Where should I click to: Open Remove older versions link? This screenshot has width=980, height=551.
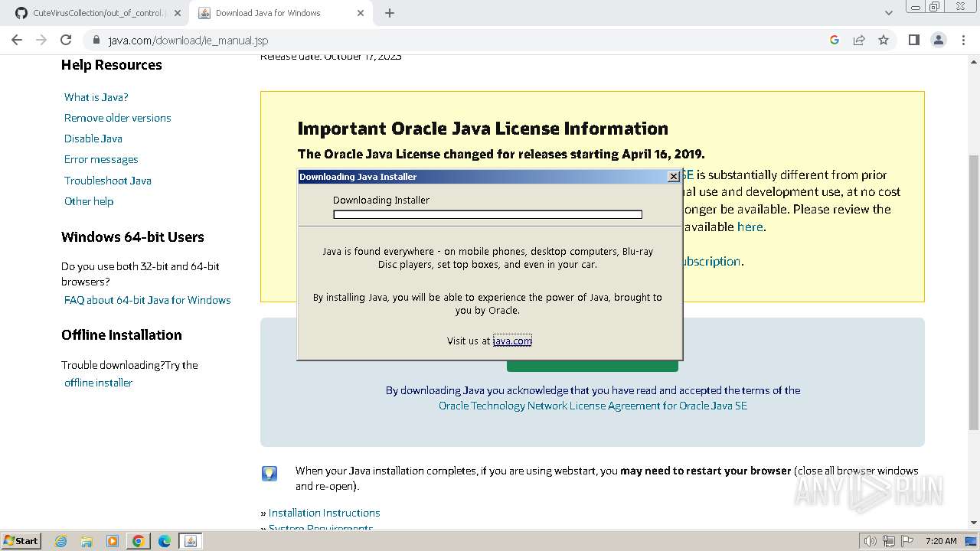pyautogui.click(x=117, y=118)
